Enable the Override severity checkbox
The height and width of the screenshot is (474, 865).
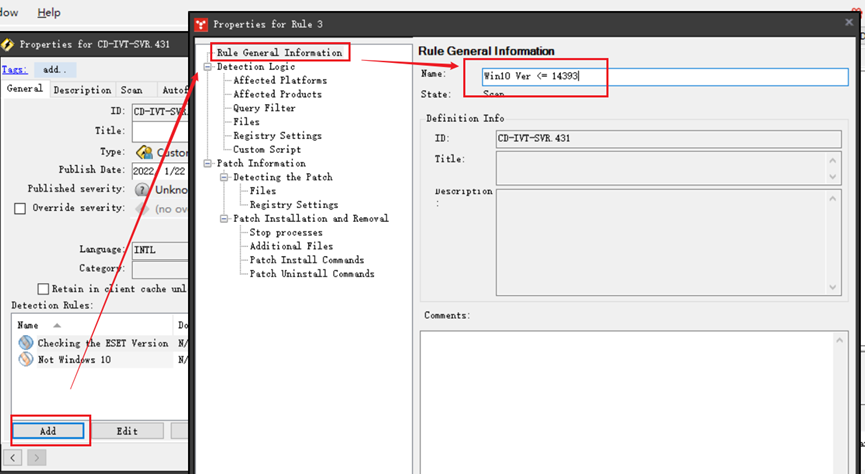pos(20,209)
